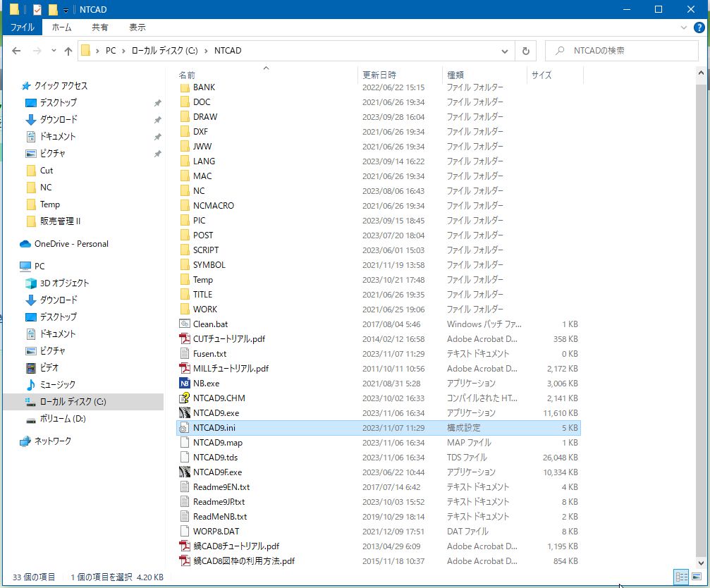Viewport: 710px width, 588px height.
Task: Sort by 更新日時 column header
Action: (x=379, y=75)
